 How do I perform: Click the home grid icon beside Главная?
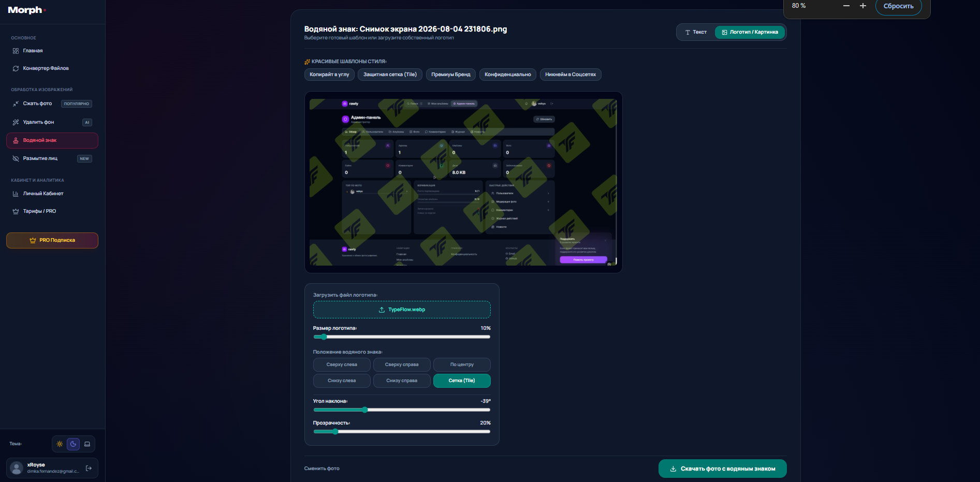click(16, 51)
